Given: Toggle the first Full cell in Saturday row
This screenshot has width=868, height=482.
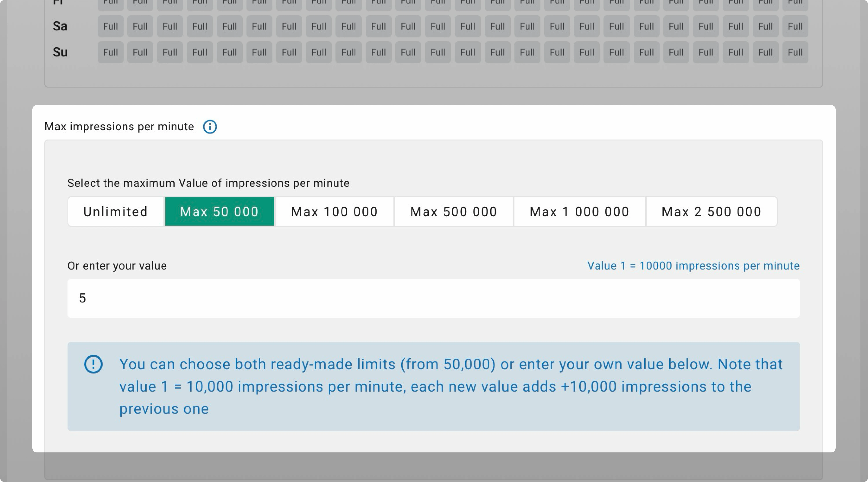Looking at the screenshot, I should (110, 26).
